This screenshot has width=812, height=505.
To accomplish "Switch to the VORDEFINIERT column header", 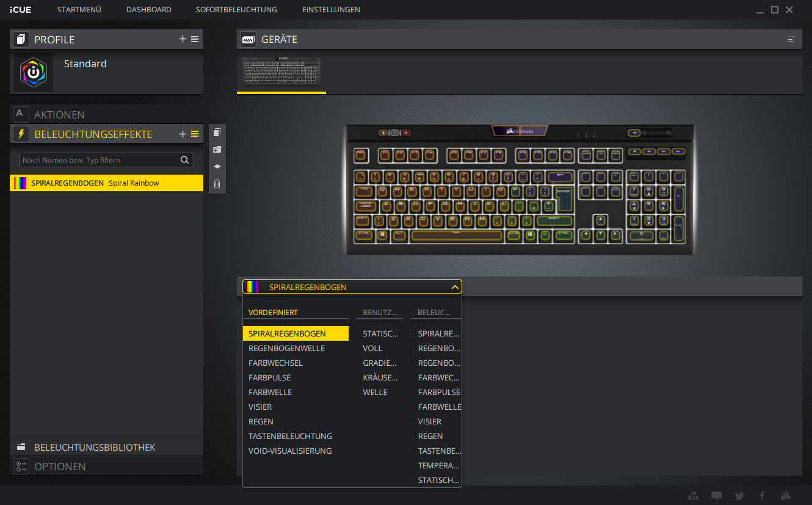I will coord(273,312).
